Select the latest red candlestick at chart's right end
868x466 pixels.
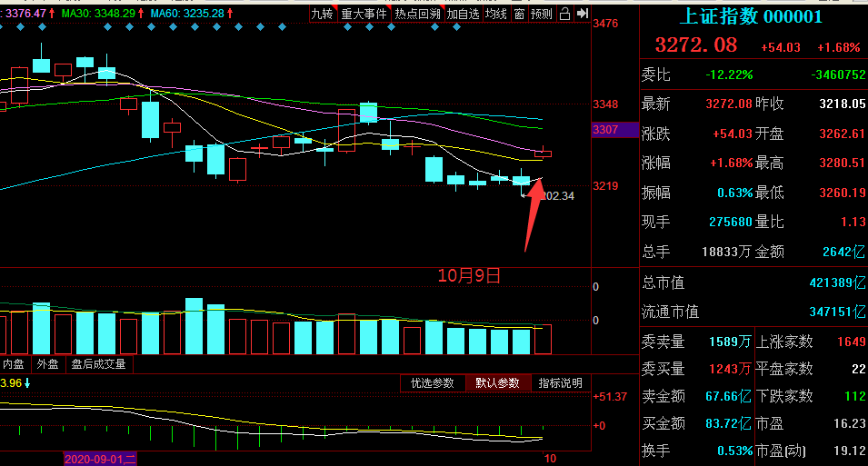point(543,153)
